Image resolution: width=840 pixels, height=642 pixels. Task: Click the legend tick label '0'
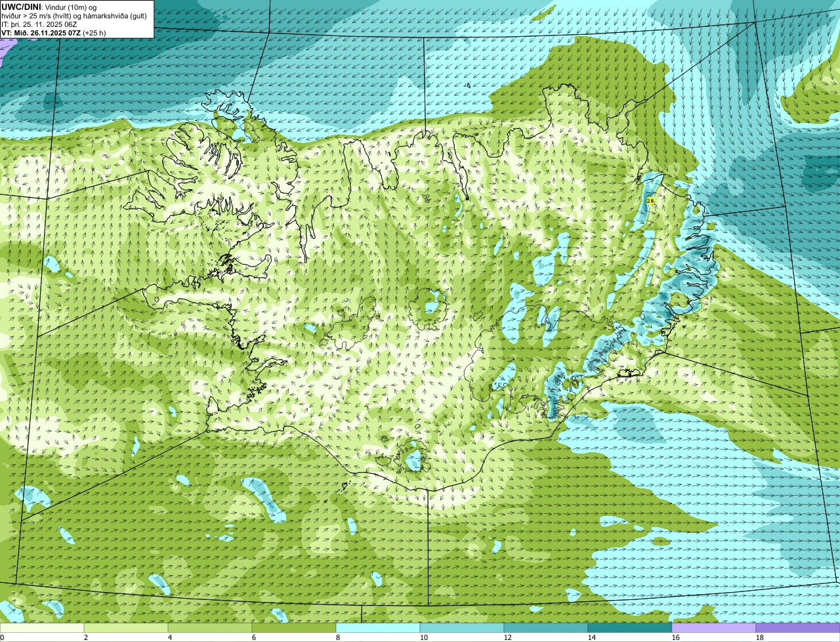[x=2, y=637]
